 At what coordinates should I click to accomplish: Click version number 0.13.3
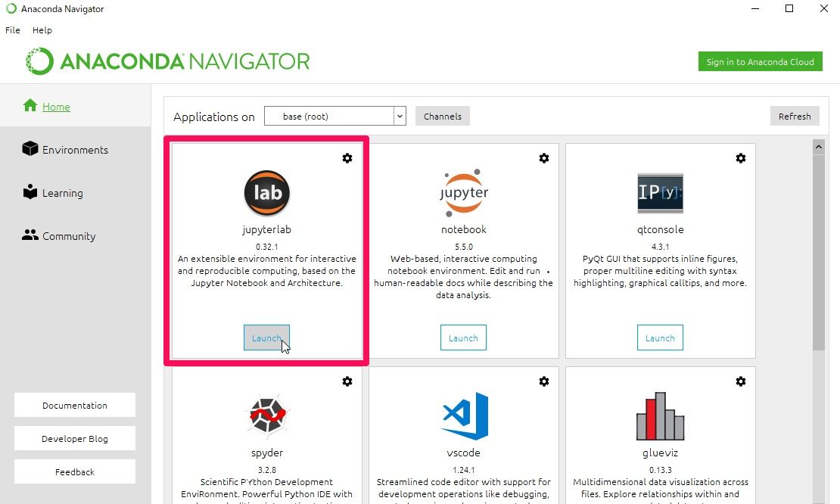[x=660, y=470]
